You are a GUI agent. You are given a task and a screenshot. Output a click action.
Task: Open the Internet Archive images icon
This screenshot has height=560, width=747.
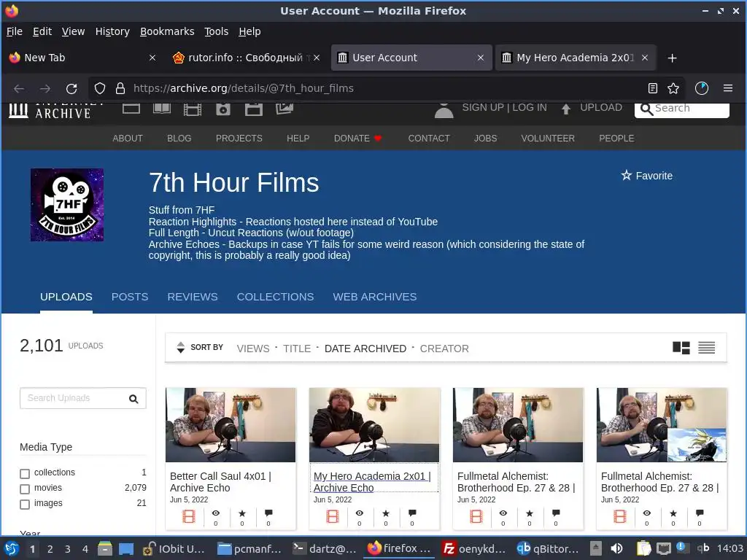pyautogui.click(x=285, y=109)
